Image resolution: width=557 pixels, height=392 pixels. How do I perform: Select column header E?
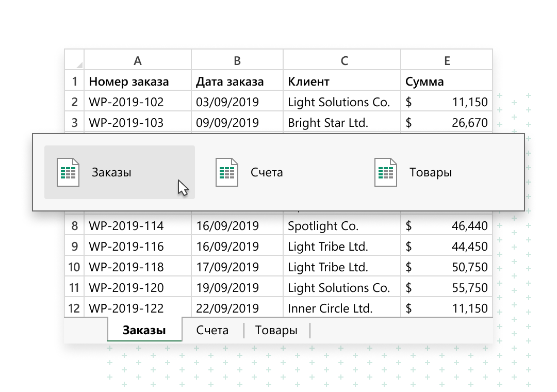446,59
